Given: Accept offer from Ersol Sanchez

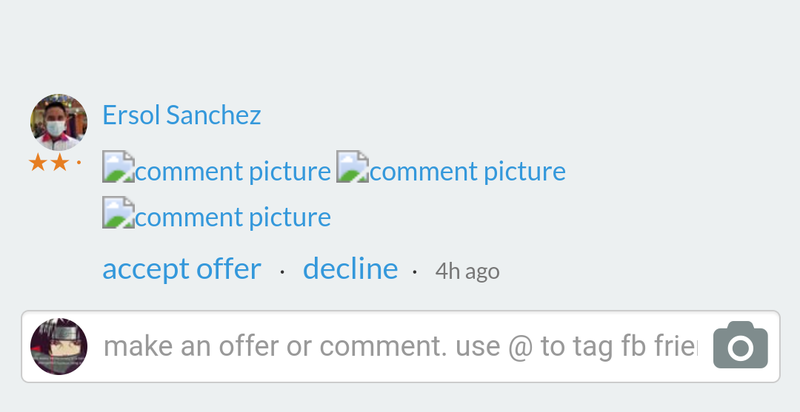Looking at the screenshot, I should click(x=181, y=269).
